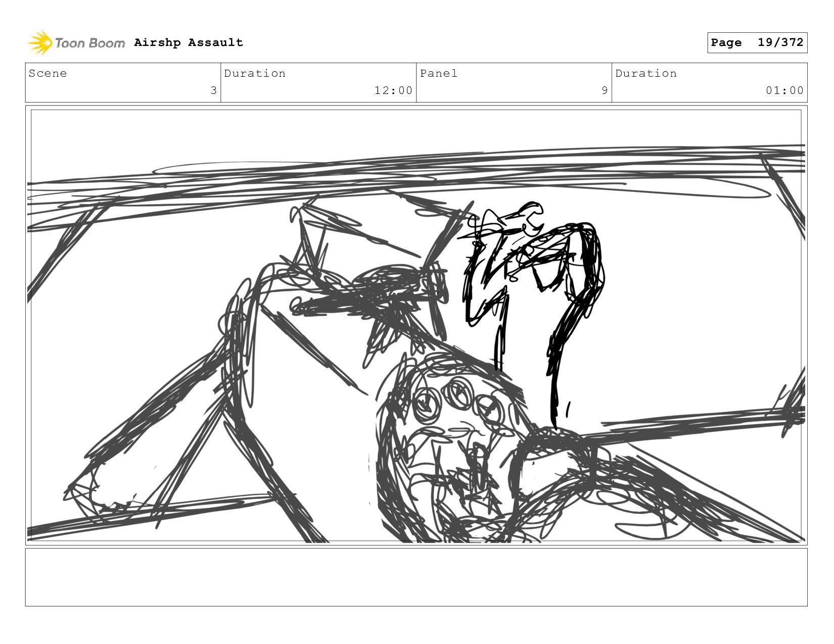Image resolution: width=834 pixels, height=644 pixels.
Task: Select the panel number value '9'
Action: (605, 90)
